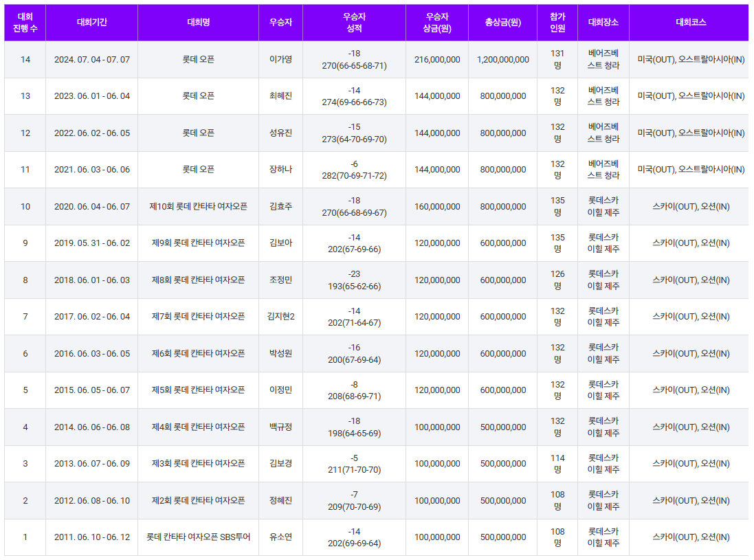Select winner name 김보경

pyautogui.click(x=281, y=464)
